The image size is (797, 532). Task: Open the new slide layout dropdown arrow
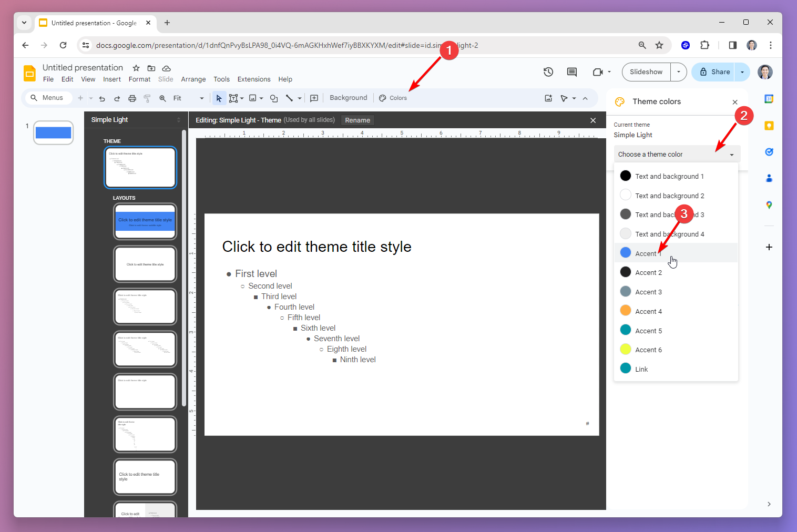tap(91, 98)
